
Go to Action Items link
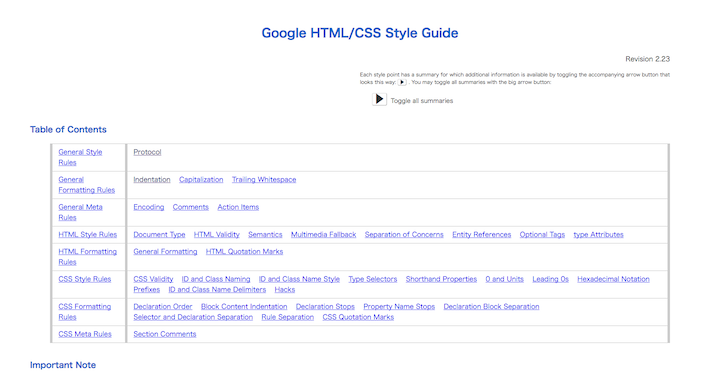tap(238, 207)
